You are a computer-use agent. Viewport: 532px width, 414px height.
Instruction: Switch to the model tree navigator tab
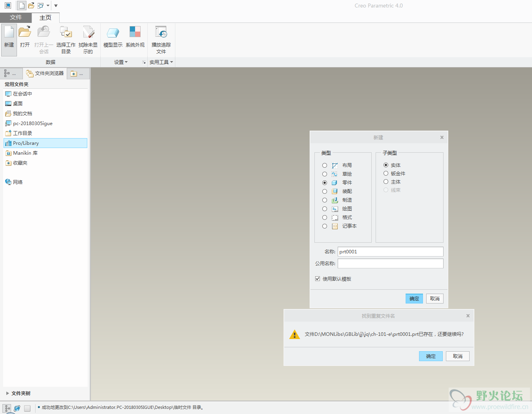10,73
